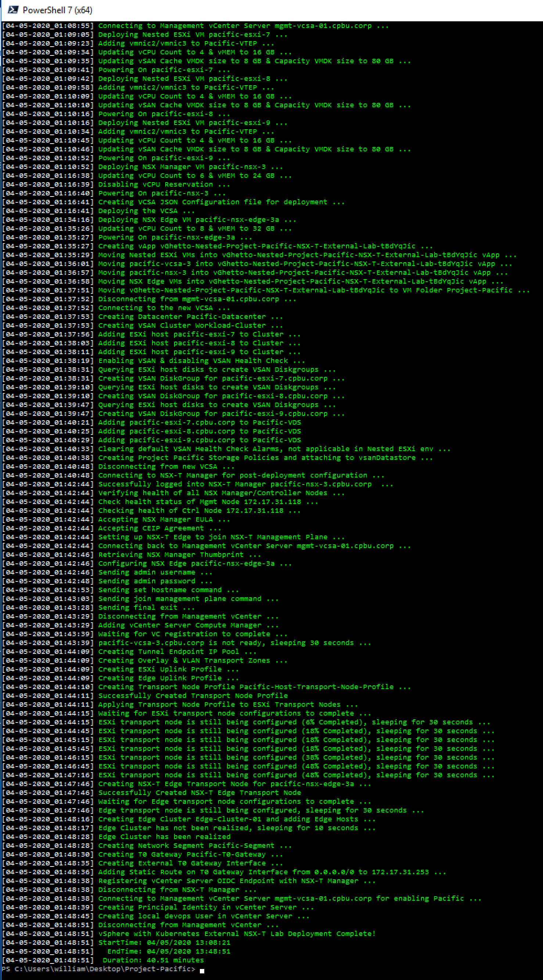The image size is (543, 980).
Task: Click 'Deploying Nested ESXi VM pacific-esxi-8' line
Action: 145,79
